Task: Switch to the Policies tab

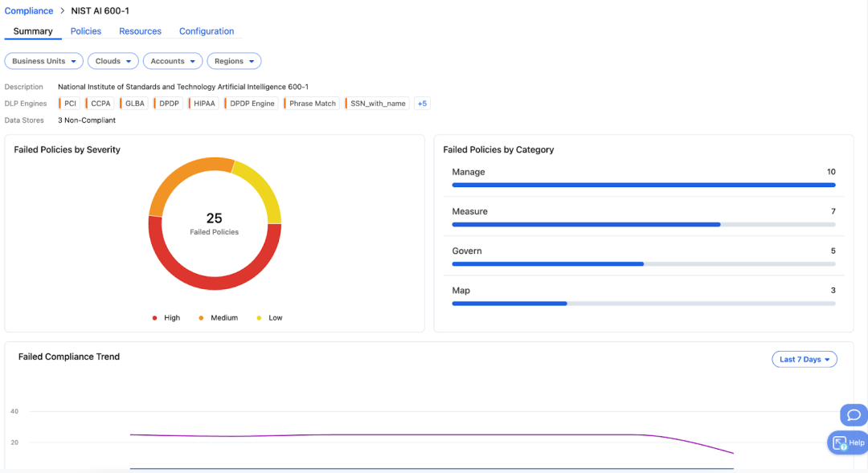Action: click(x=86, y=31)
